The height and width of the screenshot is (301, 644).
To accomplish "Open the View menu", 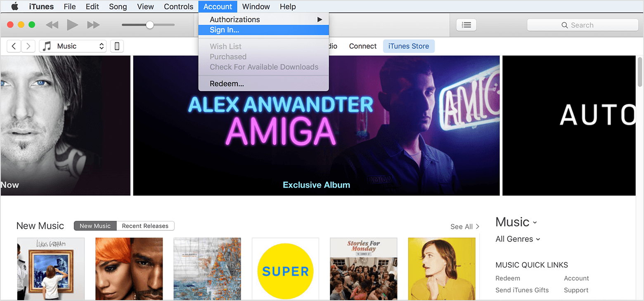I will click(145, 7).
